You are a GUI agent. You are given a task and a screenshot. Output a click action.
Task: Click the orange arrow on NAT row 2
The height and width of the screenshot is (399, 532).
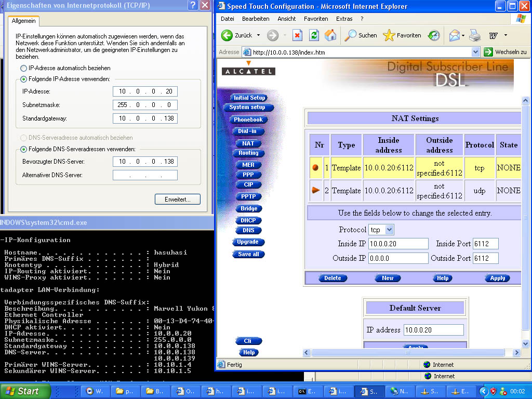tap(316, 190)
